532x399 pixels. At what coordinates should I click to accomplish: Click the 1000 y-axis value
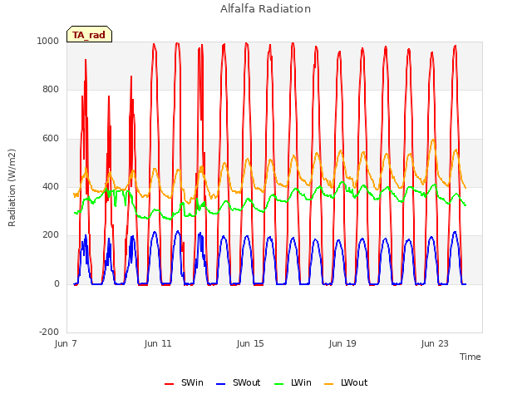point(48,41)
